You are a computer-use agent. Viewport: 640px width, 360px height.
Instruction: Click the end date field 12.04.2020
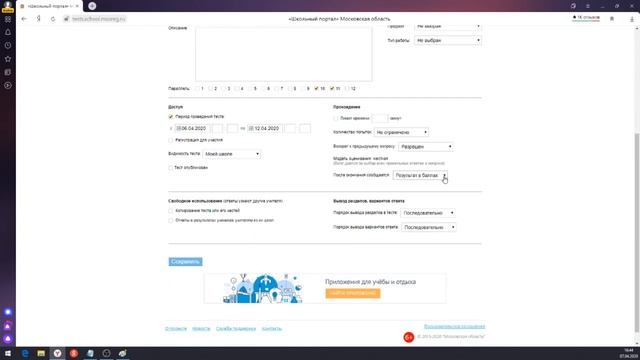tap(265, 128)
